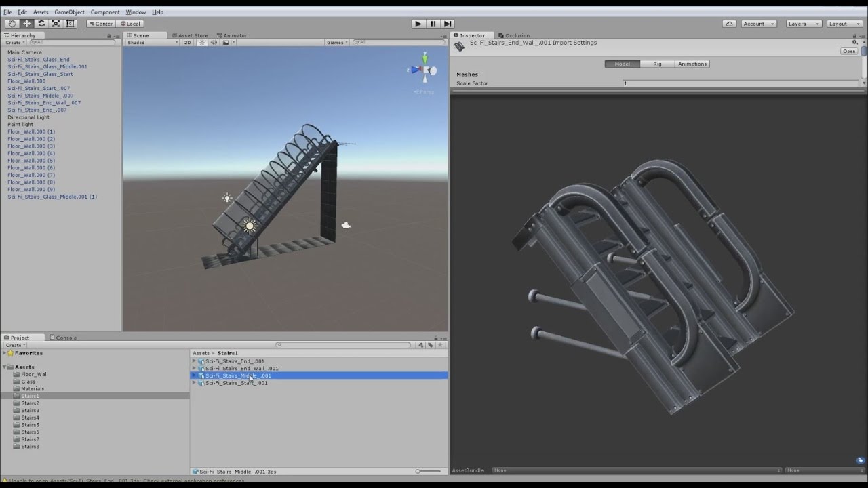Toggle scene lighting sun icon
This screenshot has width=868, height=488.
coord(201,42)
